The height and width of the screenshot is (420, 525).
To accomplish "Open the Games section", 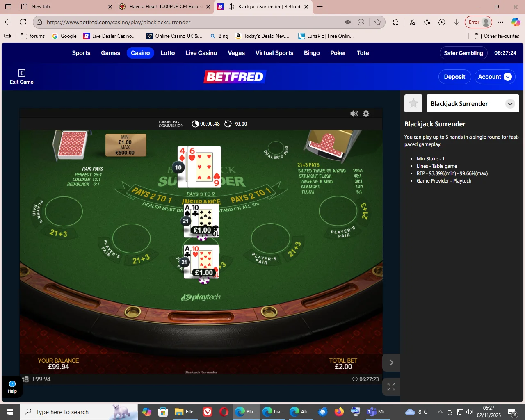I will pos(111,53).
